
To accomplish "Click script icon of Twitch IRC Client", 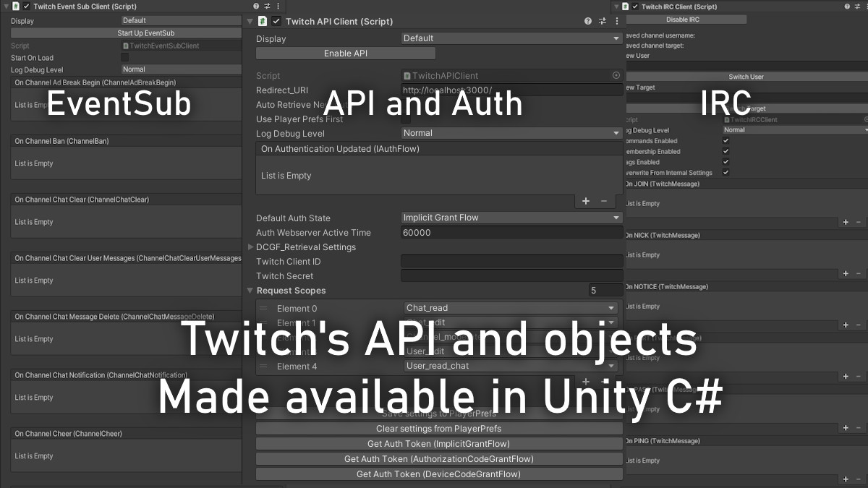I will (626, 7).
